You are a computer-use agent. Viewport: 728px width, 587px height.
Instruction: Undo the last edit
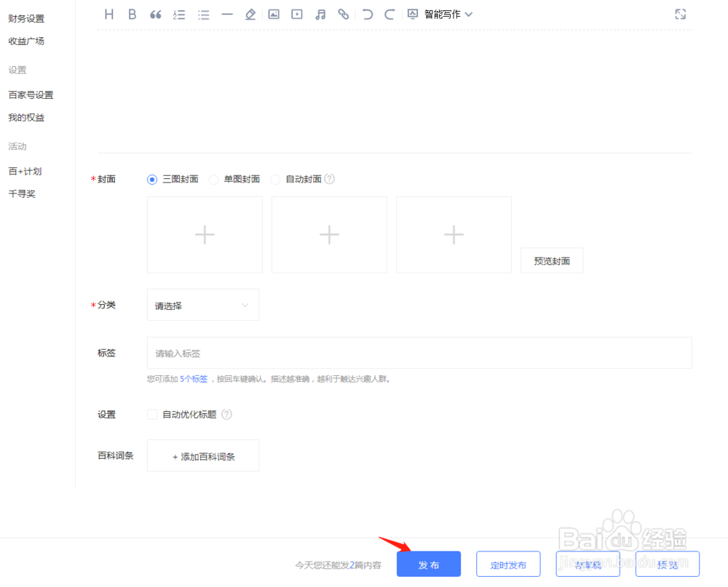click(367, 14)
